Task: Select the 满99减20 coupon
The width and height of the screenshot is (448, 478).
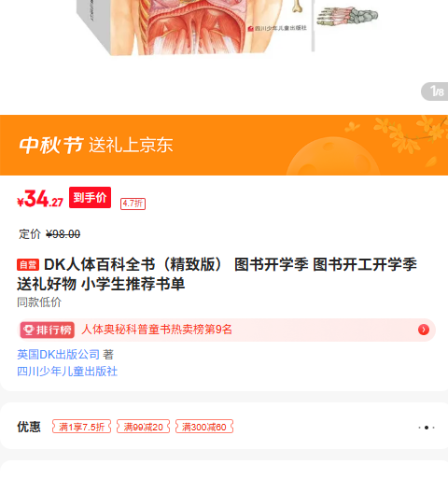Action: [143, 427]
